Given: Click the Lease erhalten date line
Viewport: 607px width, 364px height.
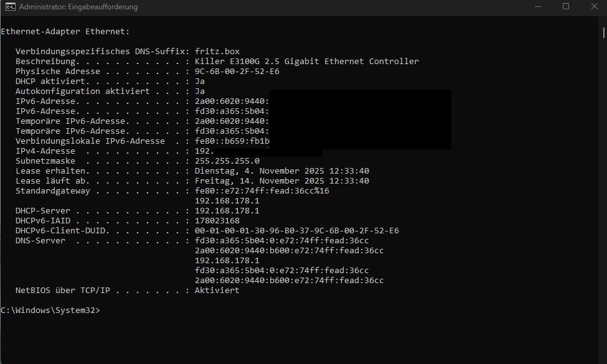Looking at the screenshot, I should (192, 171).
